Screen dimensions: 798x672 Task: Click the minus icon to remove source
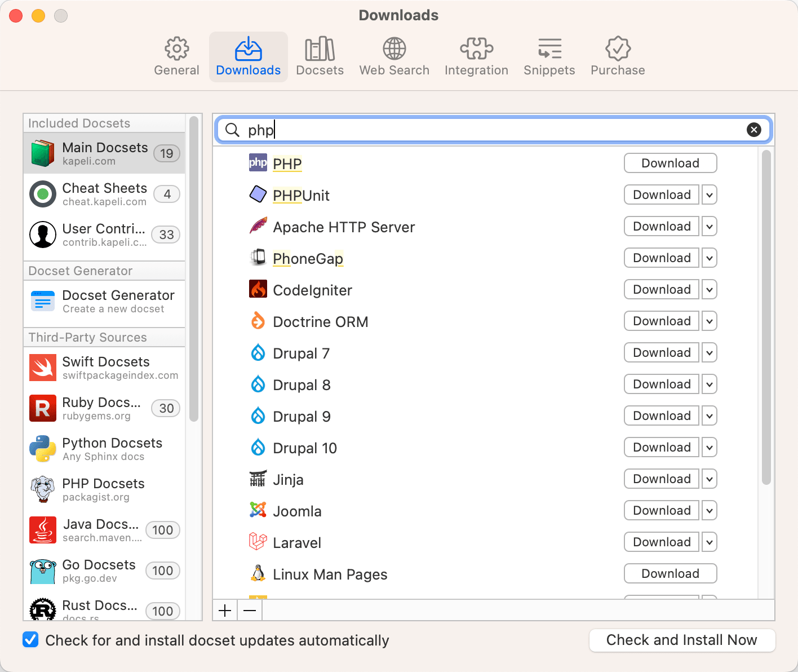coord(250,611)
